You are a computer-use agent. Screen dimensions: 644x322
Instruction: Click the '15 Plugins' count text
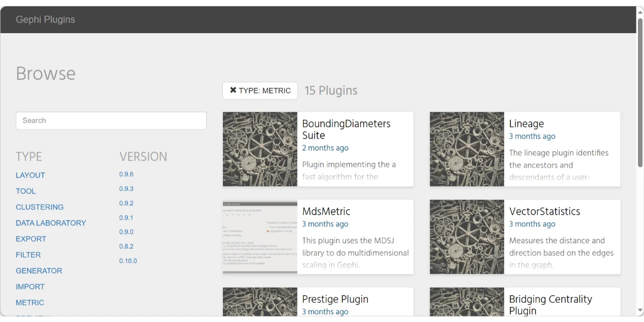pyautogui.click(x=331, y=91)
